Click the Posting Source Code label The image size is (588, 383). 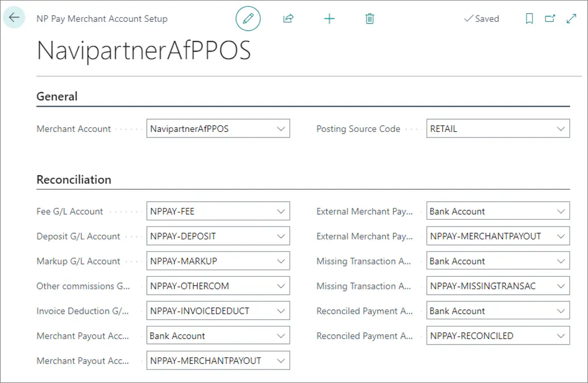click(x=358, y=129)
